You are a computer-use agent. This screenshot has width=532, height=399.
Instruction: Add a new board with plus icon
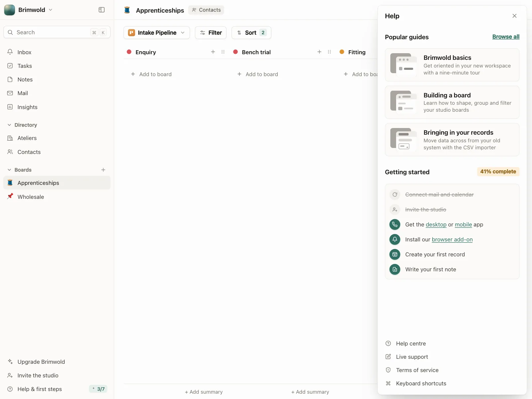pyautogui.click(x=103, y=170)
